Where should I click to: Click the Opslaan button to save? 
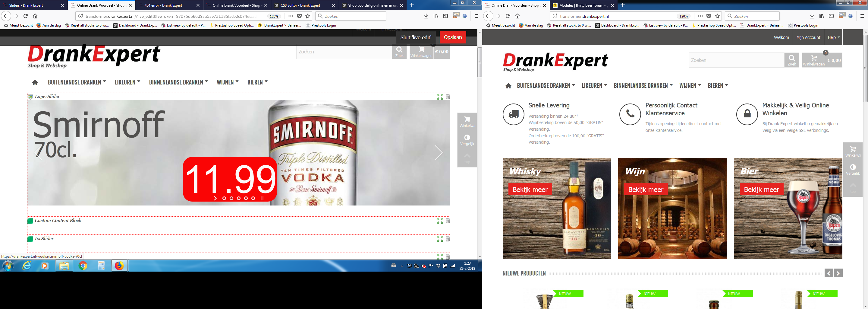[x=452, y=37]
